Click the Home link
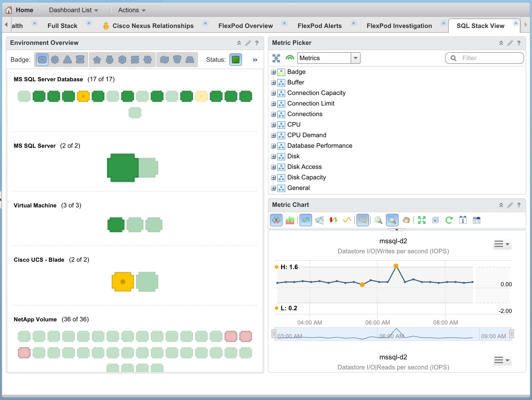532x400 pixels. click(x=25, y=10)
